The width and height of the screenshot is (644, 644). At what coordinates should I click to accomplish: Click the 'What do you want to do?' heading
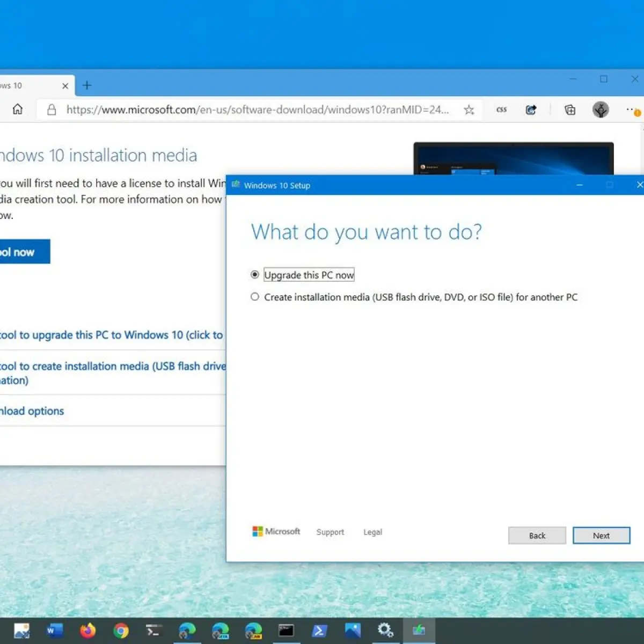tap(367, 232)
